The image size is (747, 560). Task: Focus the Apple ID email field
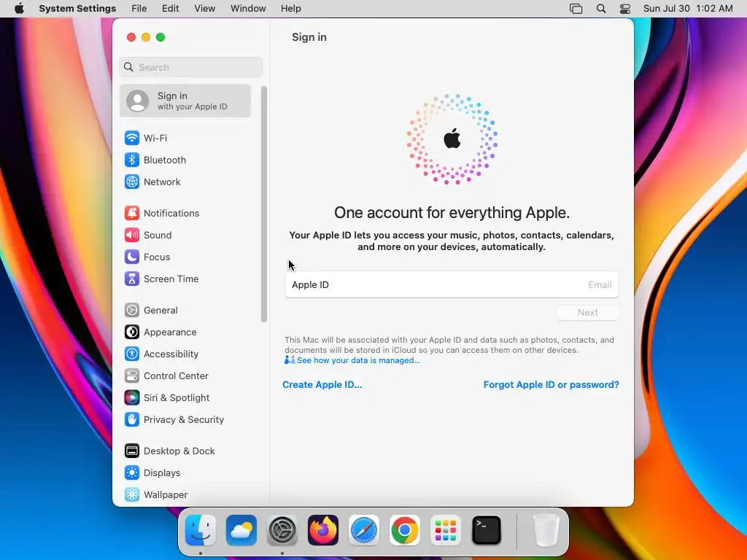tap(452, 285)
